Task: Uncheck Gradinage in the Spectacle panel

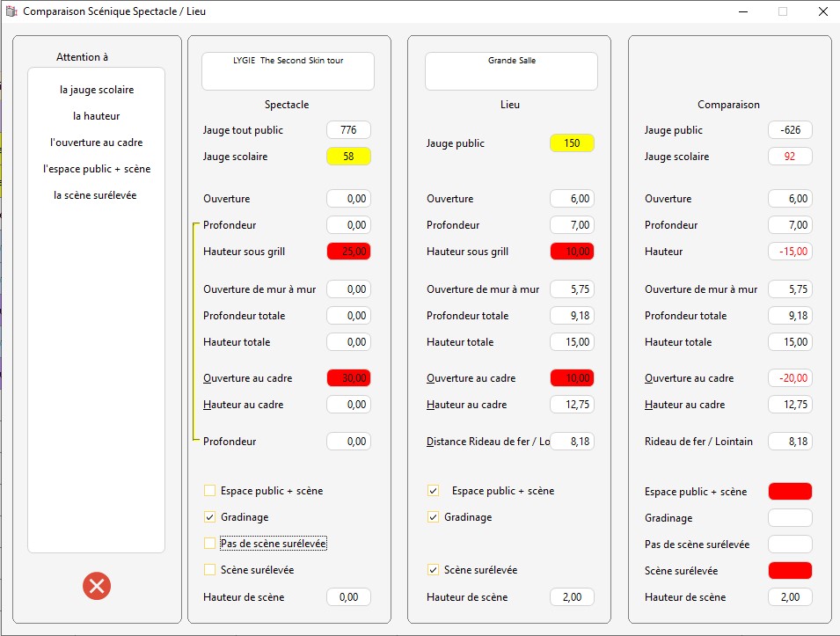Action: coord(210,517)
